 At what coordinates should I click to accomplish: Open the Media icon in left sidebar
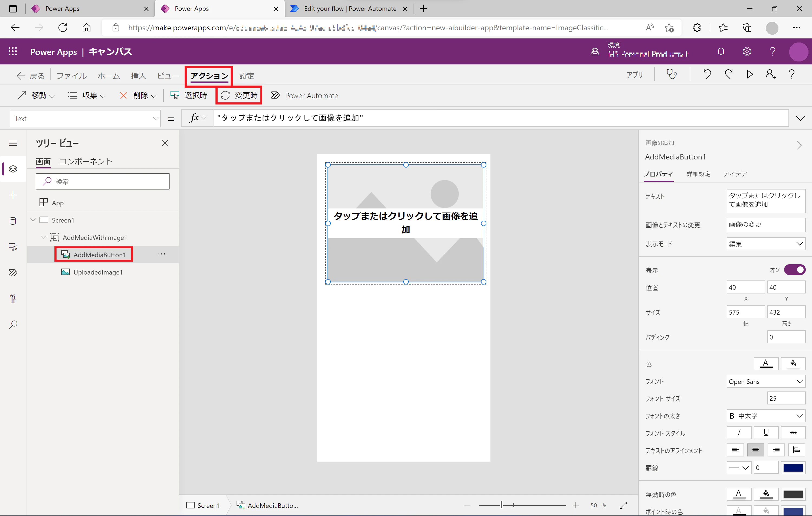[13, 247]
